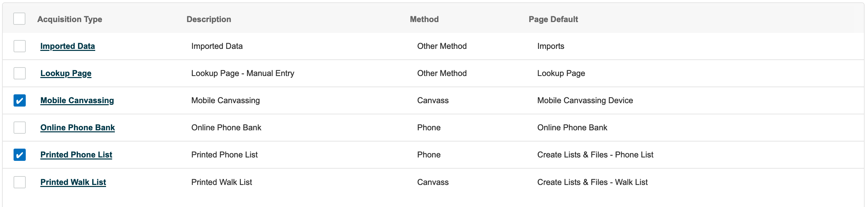This screenshot has height=207, width=868.
Task: Sort by Page Default column header
Action: pyautogui.click(x=553, y=19)
